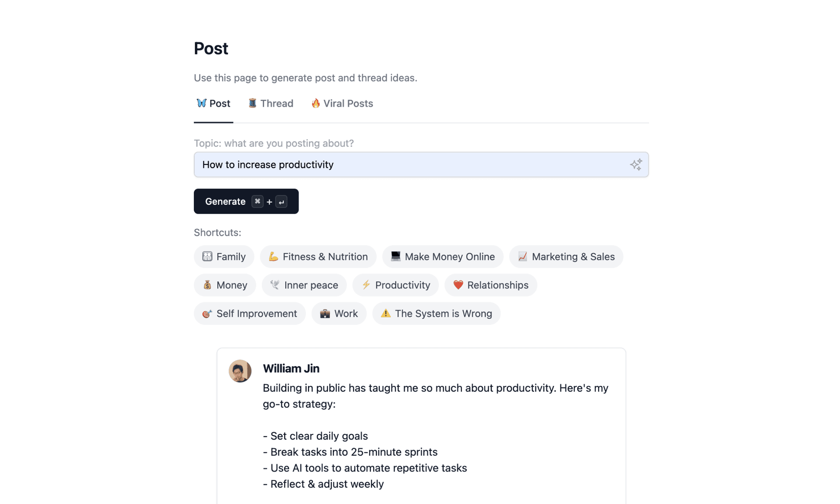Select the Money shortcut chip
The image size is (840, 504).
point(225,285)
